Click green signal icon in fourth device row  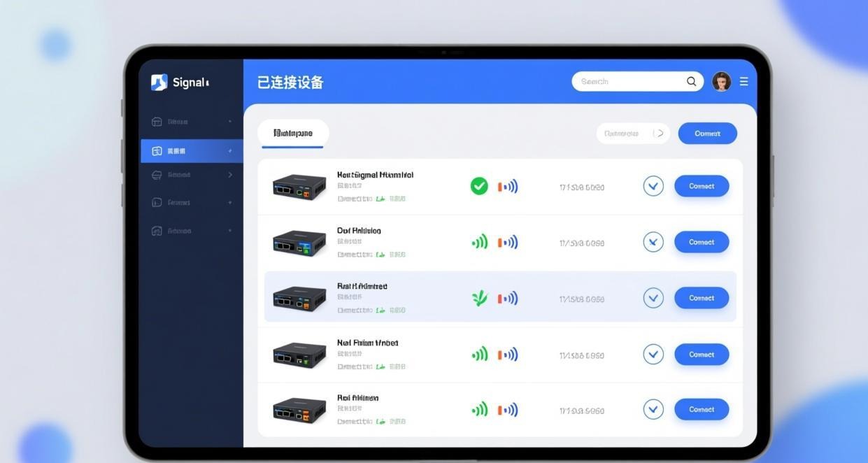[x=480, y=355]
